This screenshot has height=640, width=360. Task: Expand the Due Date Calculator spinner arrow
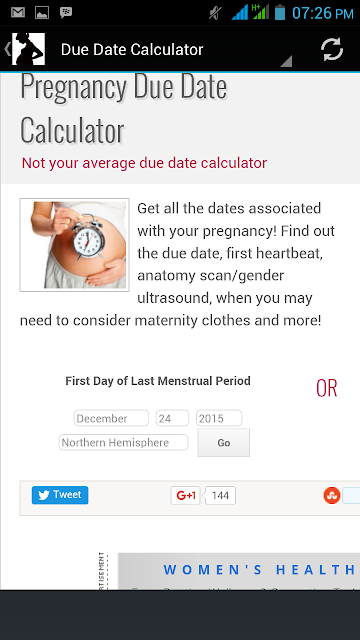(286, 61)
